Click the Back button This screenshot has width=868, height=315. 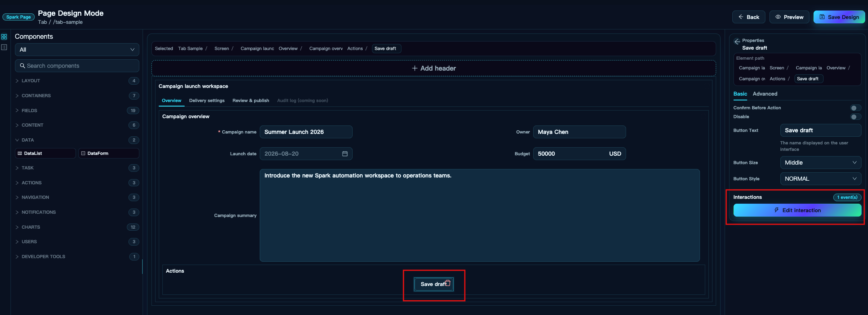tap(749, 17)
